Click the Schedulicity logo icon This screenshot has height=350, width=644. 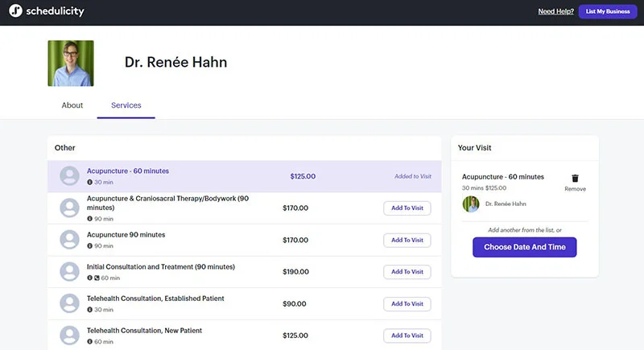coord(15,10)
